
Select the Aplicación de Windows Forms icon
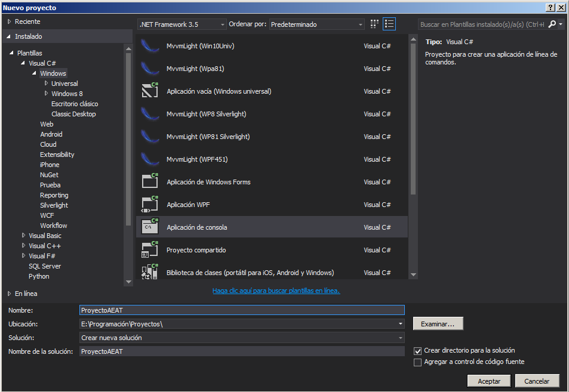pyautogui.click(x=149, y=182)
